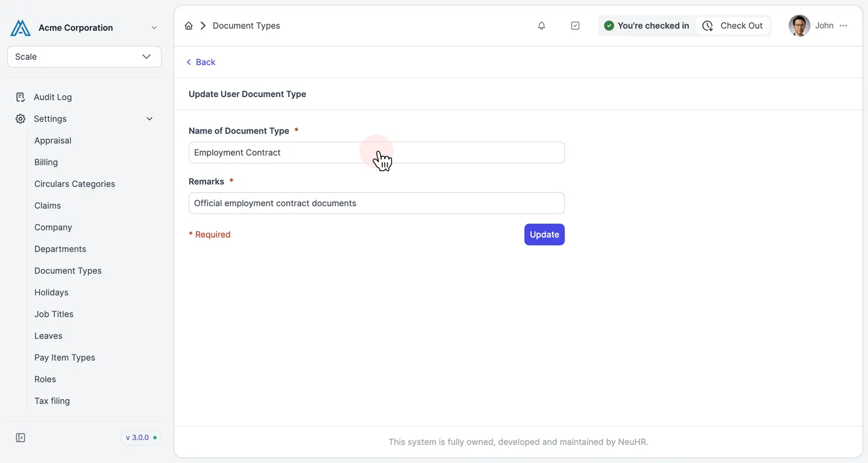Select Company in the settings list
The width and height of the screenshot is (868, 463).
tap(53, 227)
